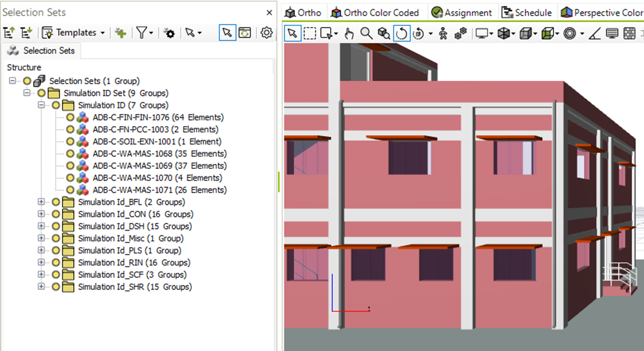
Task: Close the Selection Sets panel
Action: (269, 13)
